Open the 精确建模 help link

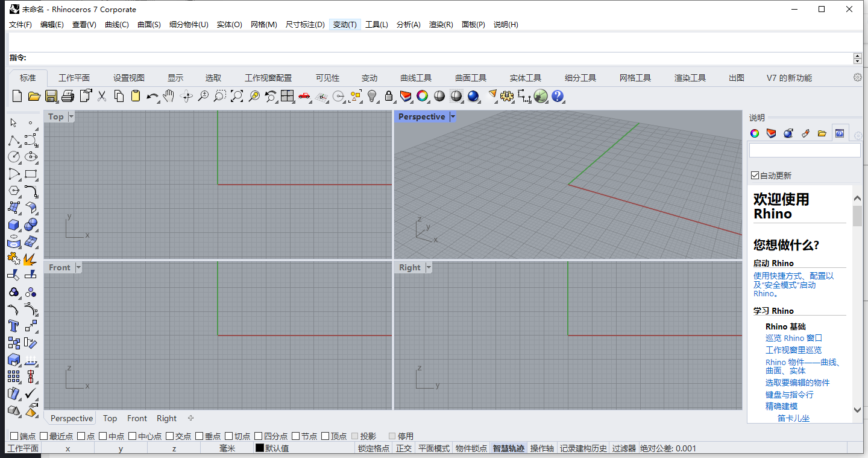tap(782, 406)
